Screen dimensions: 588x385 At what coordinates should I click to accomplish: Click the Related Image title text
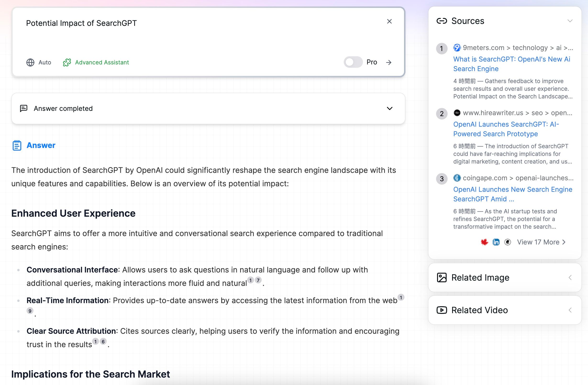(480, 278)
